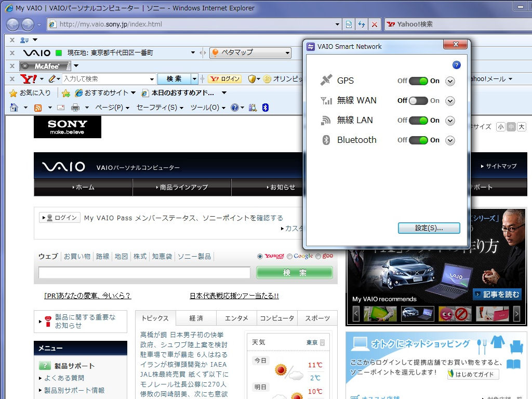Open the 商品ラインアップ nav item
This screenshot has width=532, height=399.
click(x=182, y=187)
